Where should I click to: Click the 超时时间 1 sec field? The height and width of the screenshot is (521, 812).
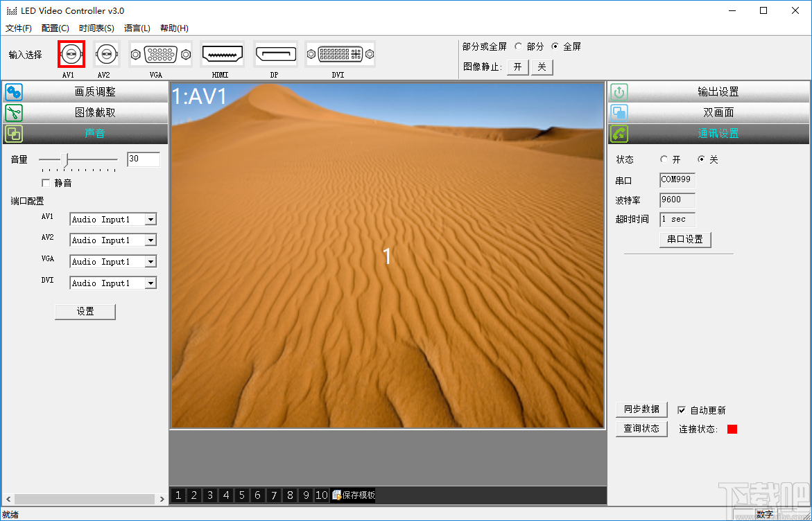pyautogui.click(x=677, y=220)
